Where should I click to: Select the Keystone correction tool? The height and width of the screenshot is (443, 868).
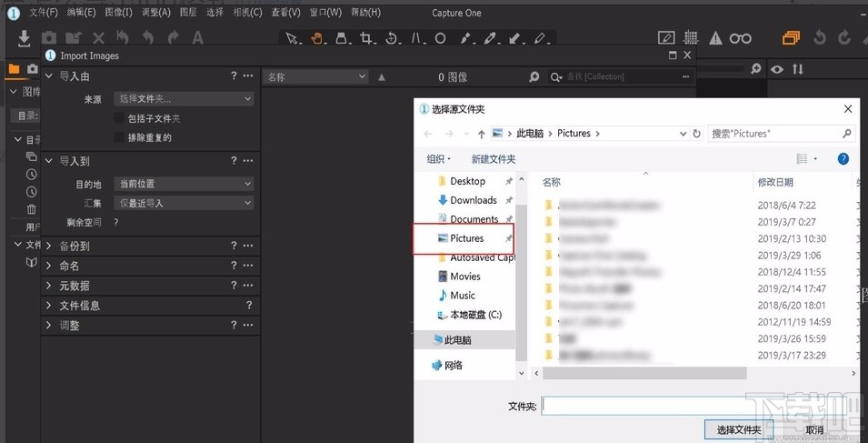pyautogui.click(x=415, y=38)
